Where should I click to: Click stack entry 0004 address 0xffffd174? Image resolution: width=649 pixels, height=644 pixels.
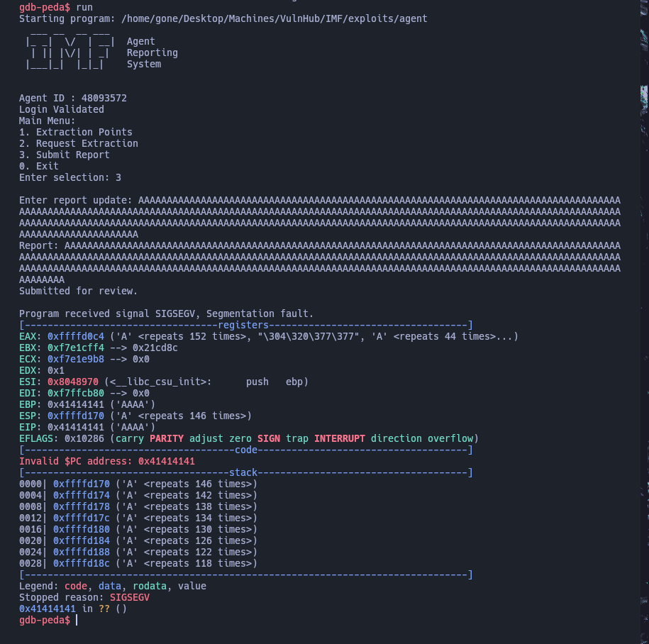click(82, 495)
